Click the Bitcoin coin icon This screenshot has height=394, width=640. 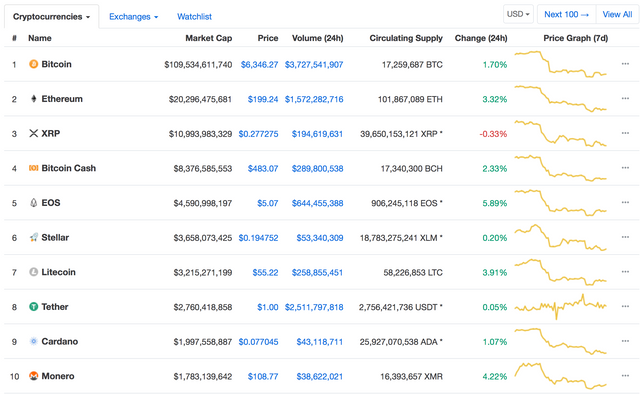pos(33,64)
